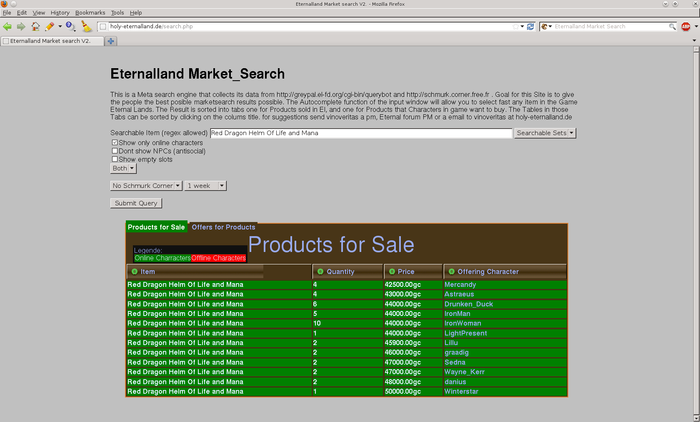Open the History menu
Image resolution: width=700 pixels, height=422 pixels.
60,13
